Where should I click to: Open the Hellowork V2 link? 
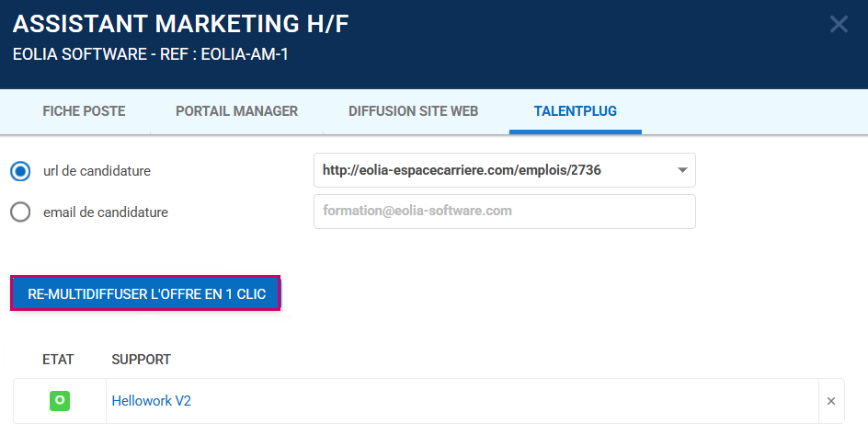click(151, 401)
